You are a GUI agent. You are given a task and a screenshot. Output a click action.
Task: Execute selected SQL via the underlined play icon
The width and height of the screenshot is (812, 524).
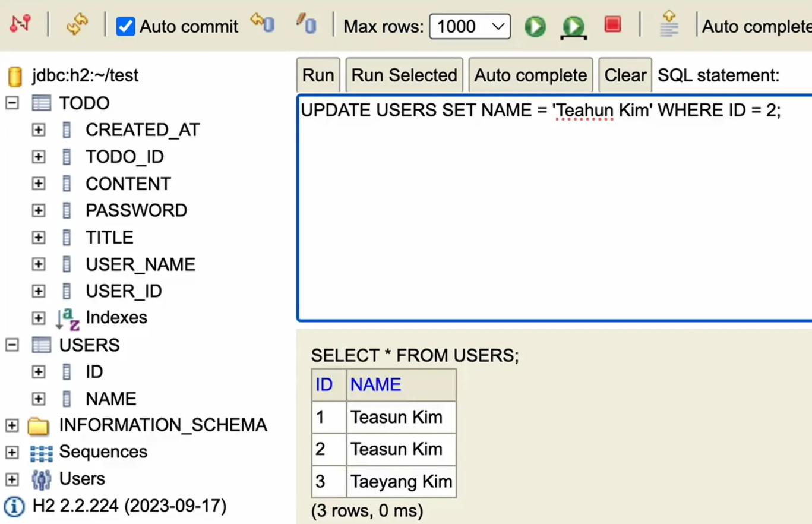click(572, 26)
